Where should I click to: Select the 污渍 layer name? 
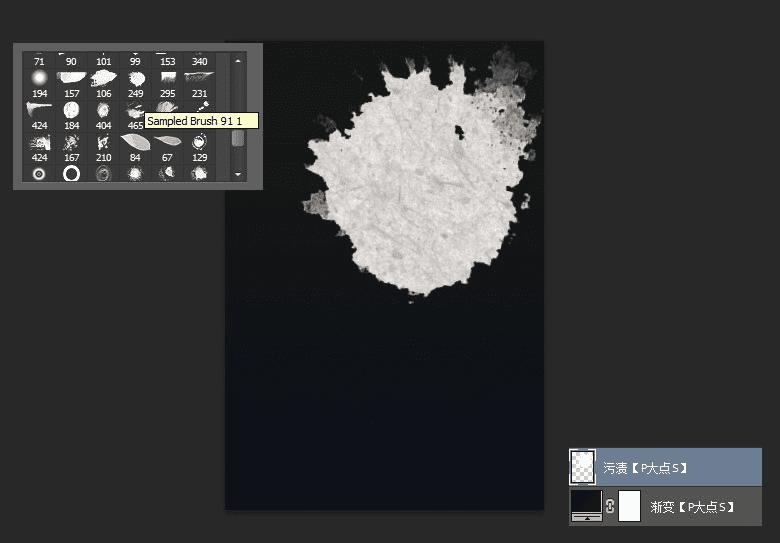(644, 468)
